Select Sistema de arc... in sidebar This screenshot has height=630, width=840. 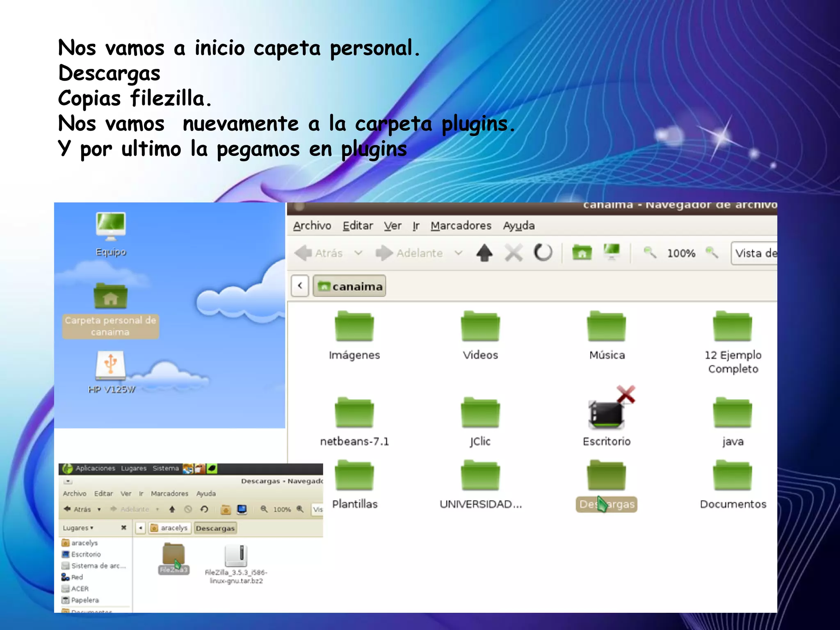94,566
